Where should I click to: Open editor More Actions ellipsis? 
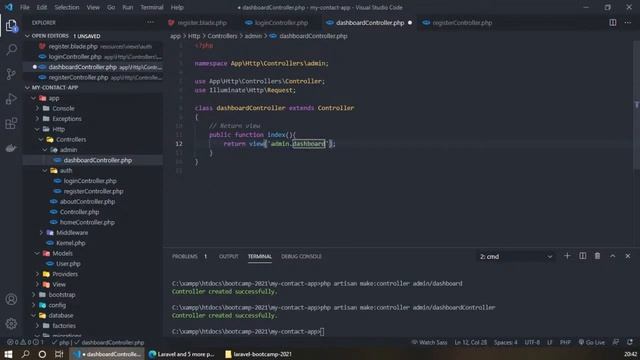tap(628, 23)
